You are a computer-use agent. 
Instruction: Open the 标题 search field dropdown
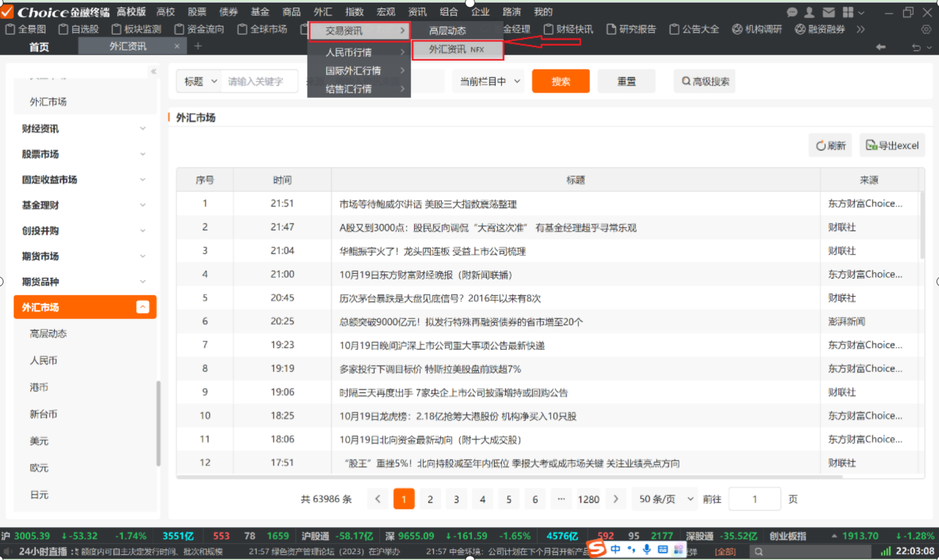(x=200, y=82)
